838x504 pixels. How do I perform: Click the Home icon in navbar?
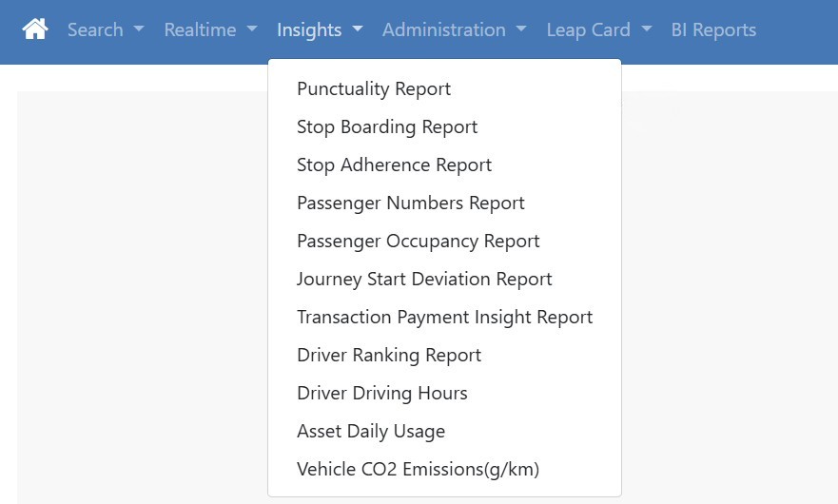point(35,29)
